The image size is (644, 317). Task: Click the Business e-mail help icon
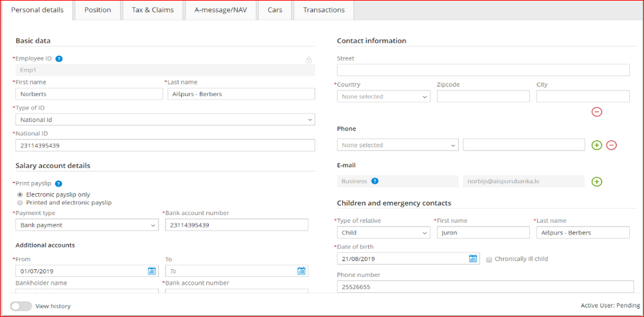[375, 181]
